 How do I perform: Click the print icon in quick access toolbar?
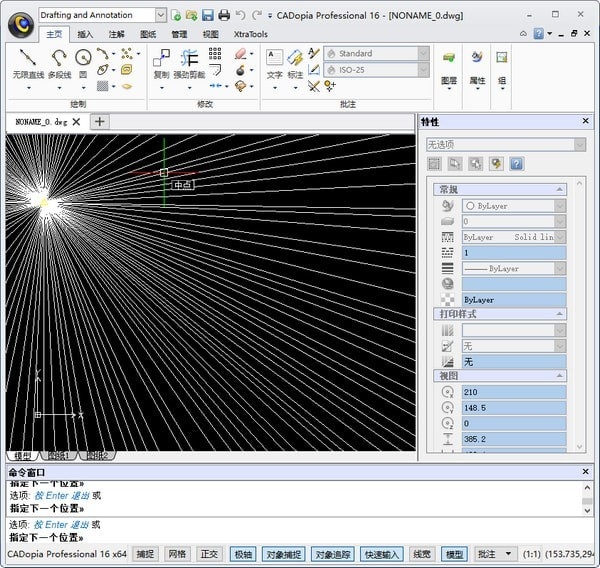tap(224, 15)
